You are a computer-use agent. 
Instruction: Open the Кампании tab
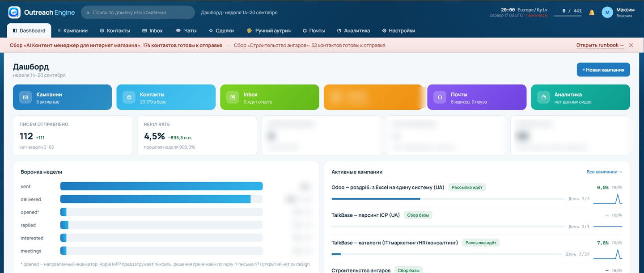pyautogui.click(x=72, y=31)
